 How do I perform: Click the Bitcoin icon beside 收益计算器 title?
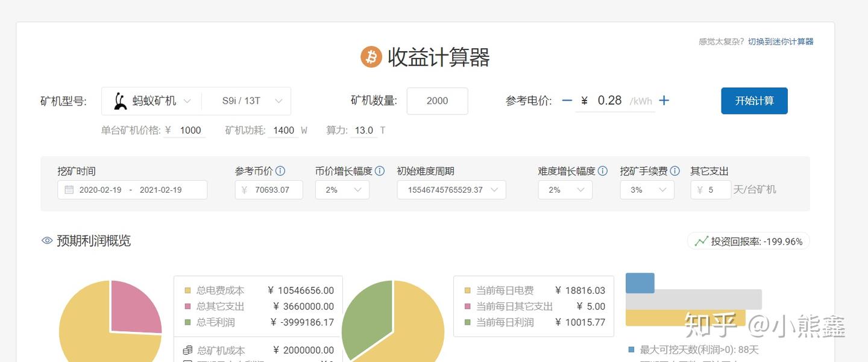372,56
